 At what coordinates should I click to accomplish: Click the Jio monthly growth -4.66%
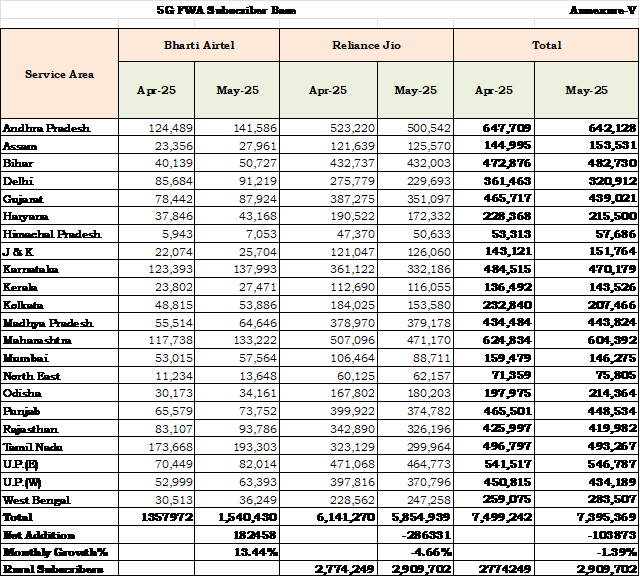click(431, 553)
